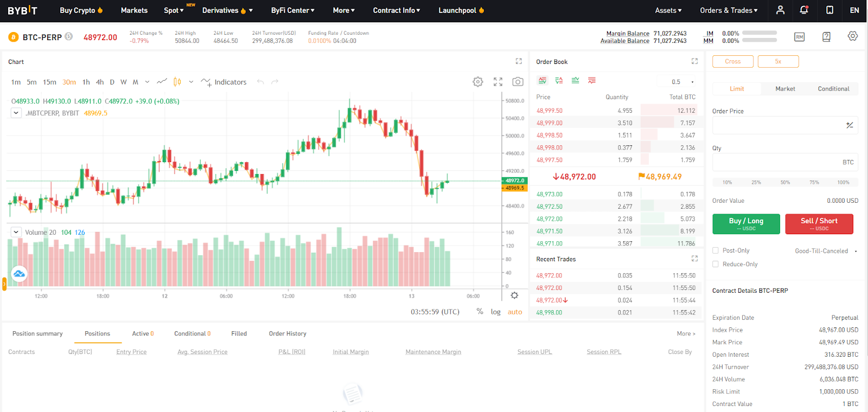Toggle log scale on chart
The width and height of the screenshot is (868, 412).
(495, 312)
